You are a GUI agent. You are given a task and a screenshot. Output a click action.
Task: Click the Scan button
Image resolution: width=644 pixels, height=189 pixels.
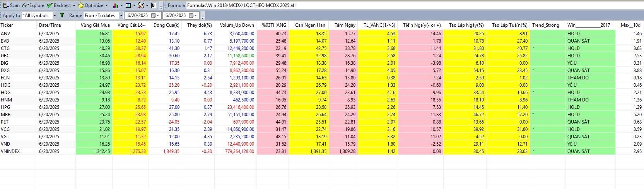11,5
